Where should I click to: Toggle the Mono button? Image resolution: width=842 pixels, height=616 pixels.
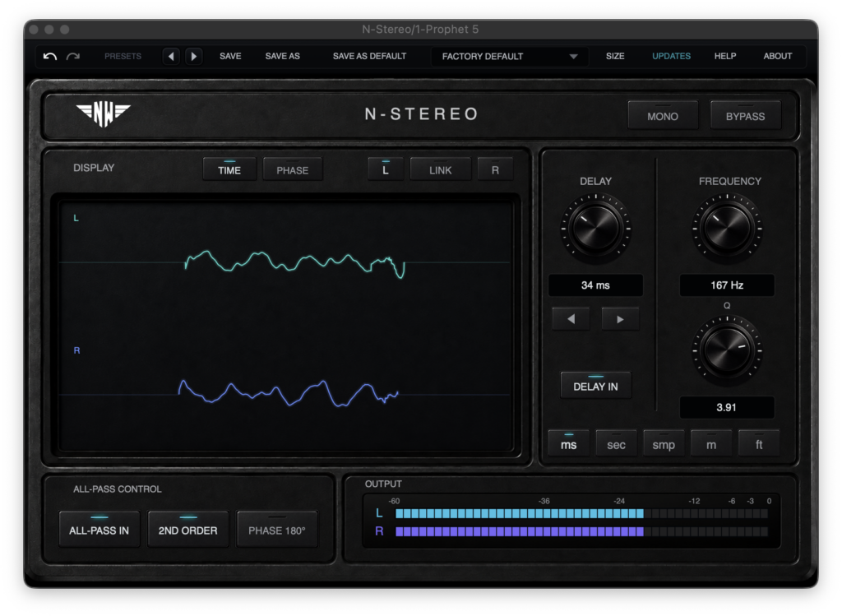tap(664, 115)
